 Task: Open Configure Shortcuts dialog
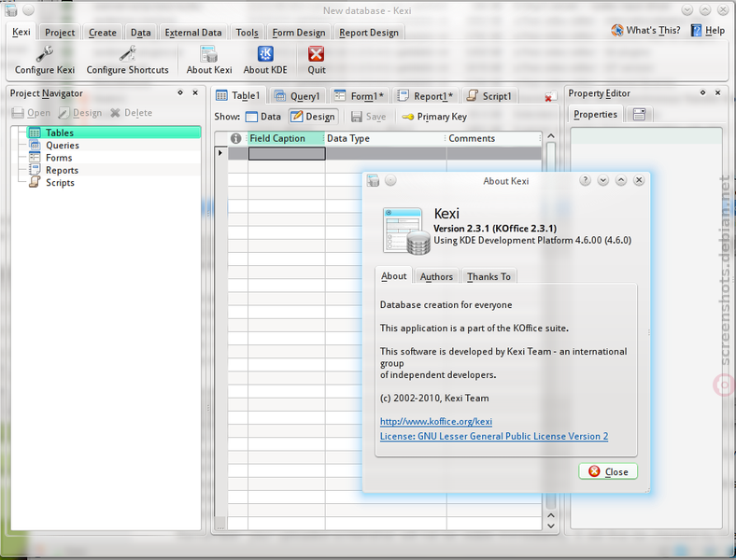coord(127,60)
